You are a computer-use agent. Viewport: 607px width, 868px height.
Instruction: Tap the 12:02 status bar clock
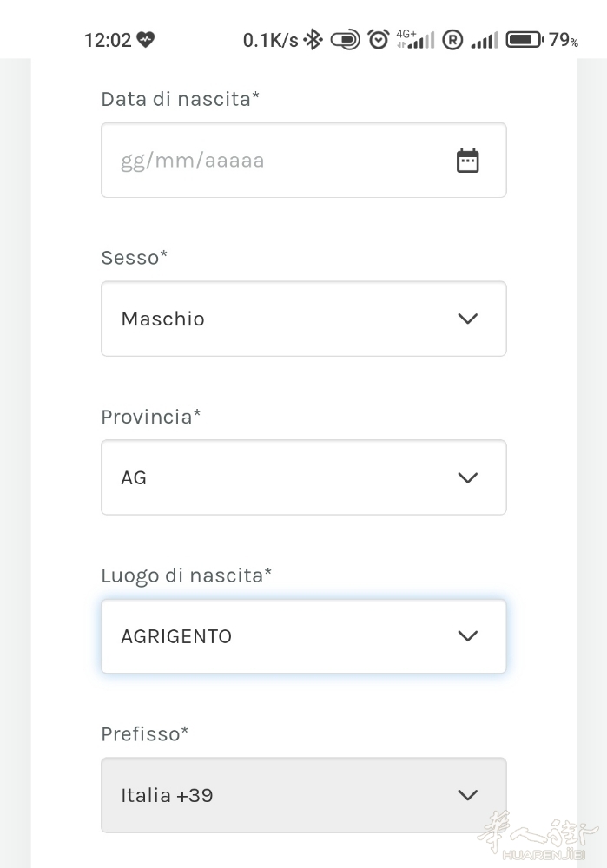click(x=108, y=40)
